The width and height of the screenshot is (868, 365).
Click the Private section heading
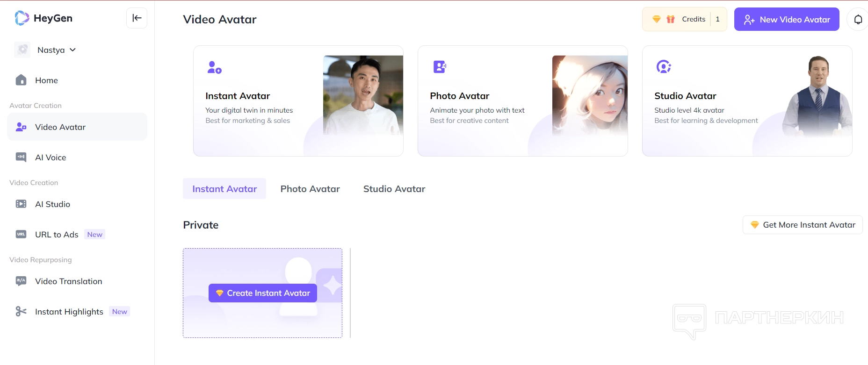[x=201, y=225]
